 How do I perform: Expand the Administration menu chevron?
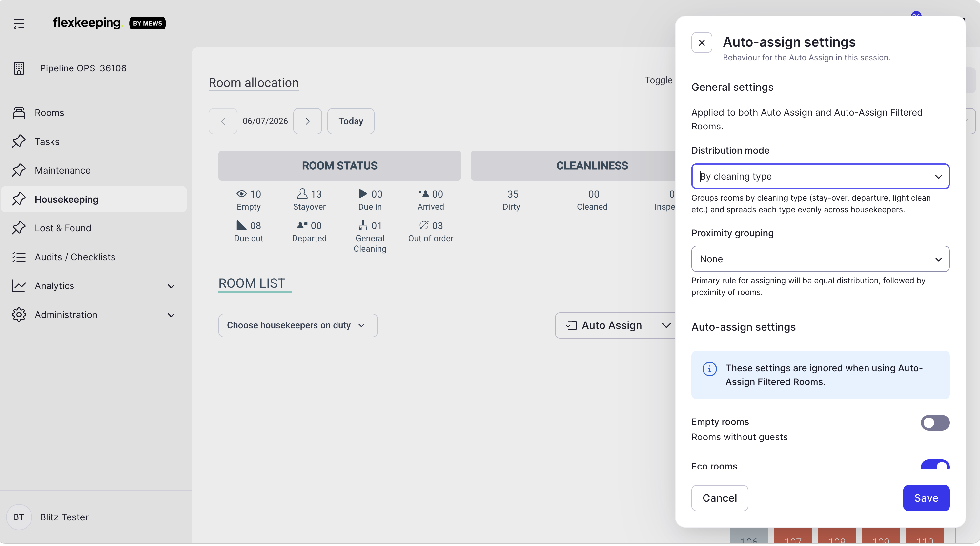[x=171, y=315]
